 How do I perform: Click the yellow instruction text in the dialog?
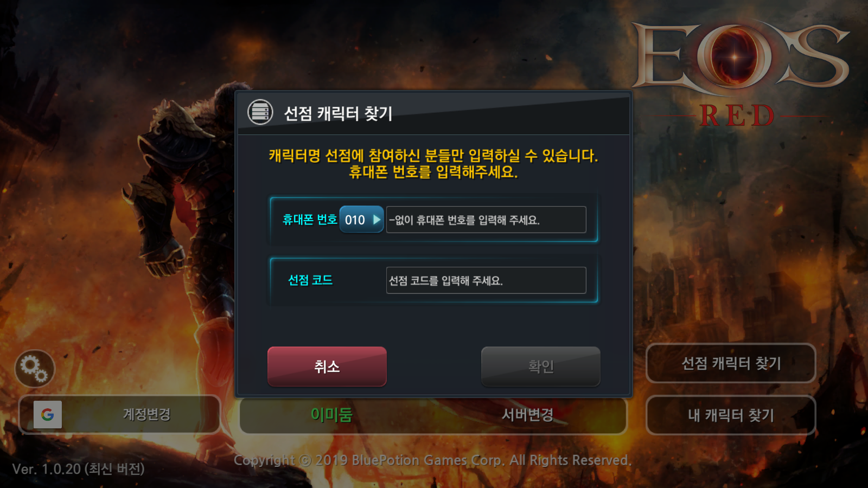[433, 164]
